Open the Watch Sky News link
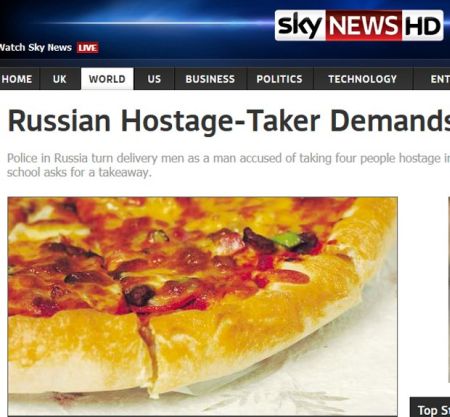This screenshot has height=417, width=450. click(x=36, y=48)
